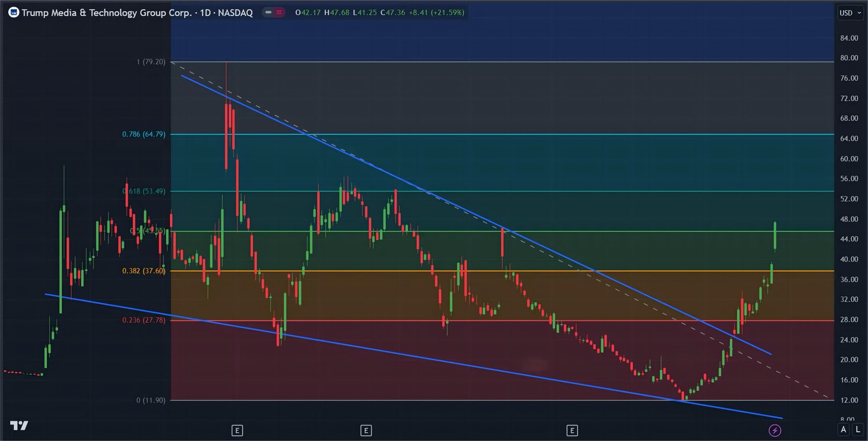Click the purple lightning bolt icon on the time axis
Screen dimensions: 868x441
coord(775,430)
